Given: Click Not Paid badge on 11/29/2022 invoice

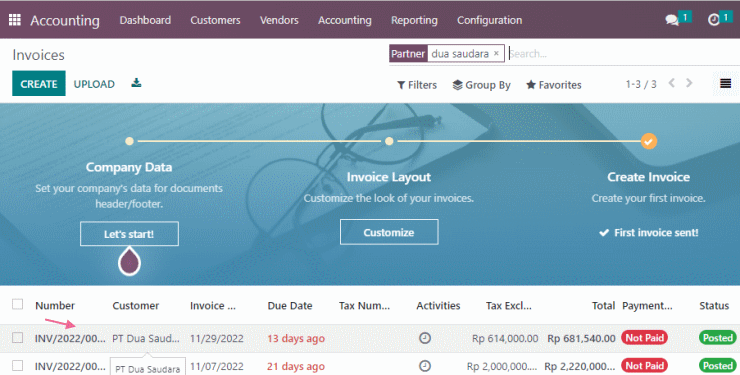Looking at the screenshot, I should pyautogui.click(x=645, y=338).
